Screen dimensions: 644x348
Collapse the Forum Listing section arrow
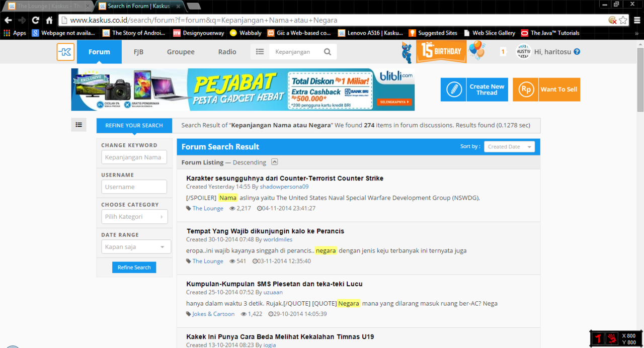click(274, 162)
